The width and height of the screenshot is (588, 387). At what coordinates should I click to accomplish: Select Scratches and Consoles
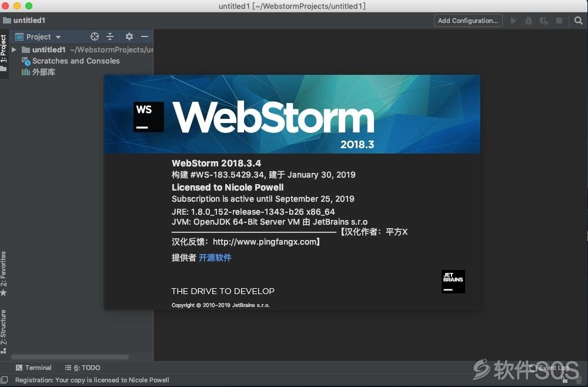click(x=76, y=61)
